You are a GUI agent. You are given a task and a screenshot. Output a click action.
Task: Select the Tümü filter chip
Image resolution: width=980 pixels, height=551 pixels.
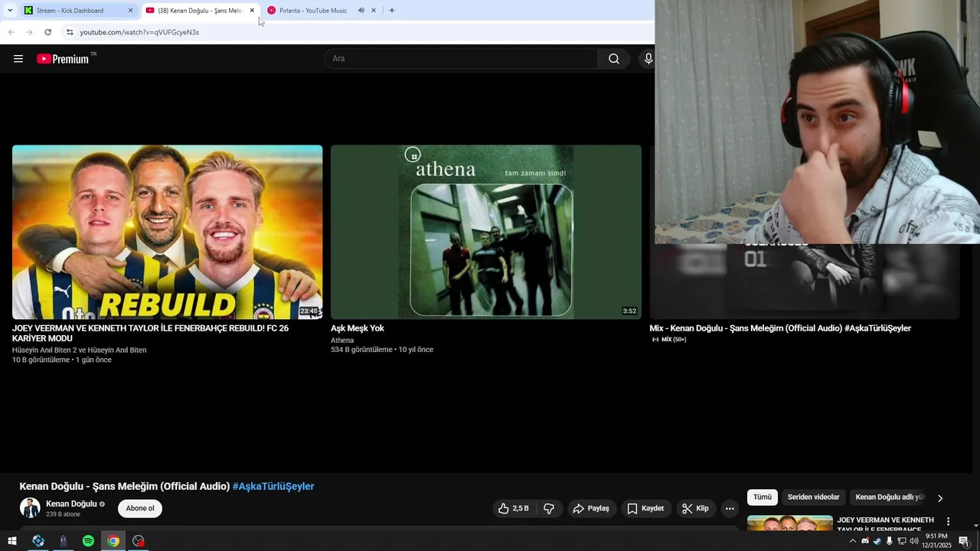click(x=763, y=497)
